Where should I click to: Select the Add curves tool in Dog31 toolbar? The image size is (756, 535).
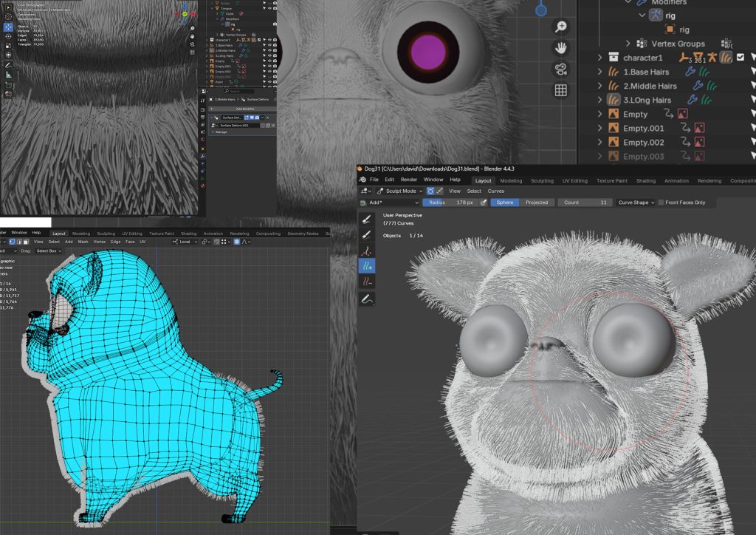(367, 266)
